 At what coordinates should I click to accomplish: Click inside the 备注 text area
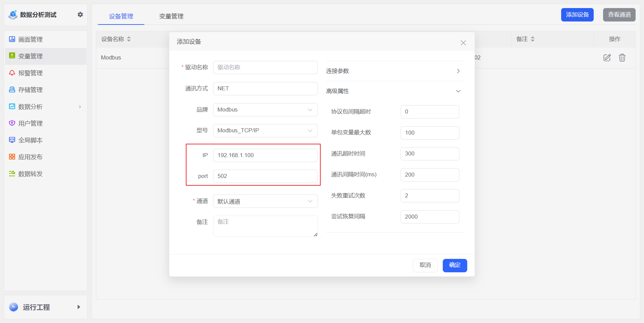(265, 226)
